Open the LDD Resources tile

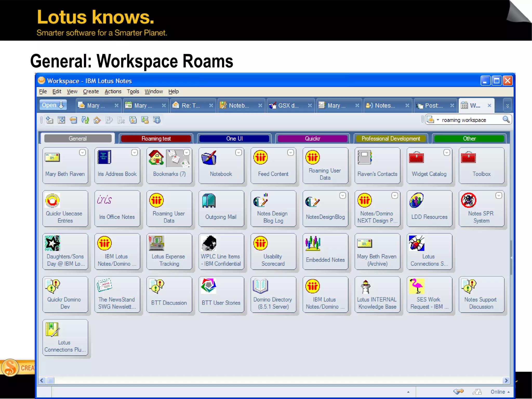click(x=429, y=208)
